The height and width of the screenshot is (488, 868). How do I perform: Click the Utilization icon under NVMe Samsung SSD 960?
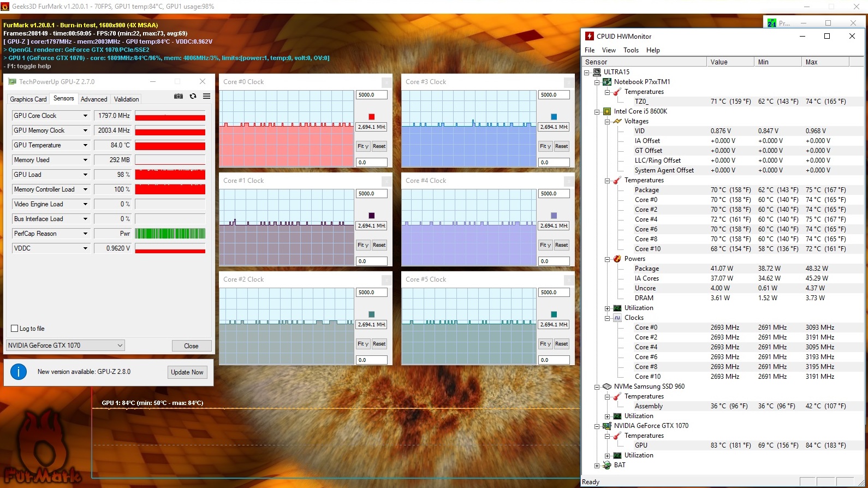(617, 416)
